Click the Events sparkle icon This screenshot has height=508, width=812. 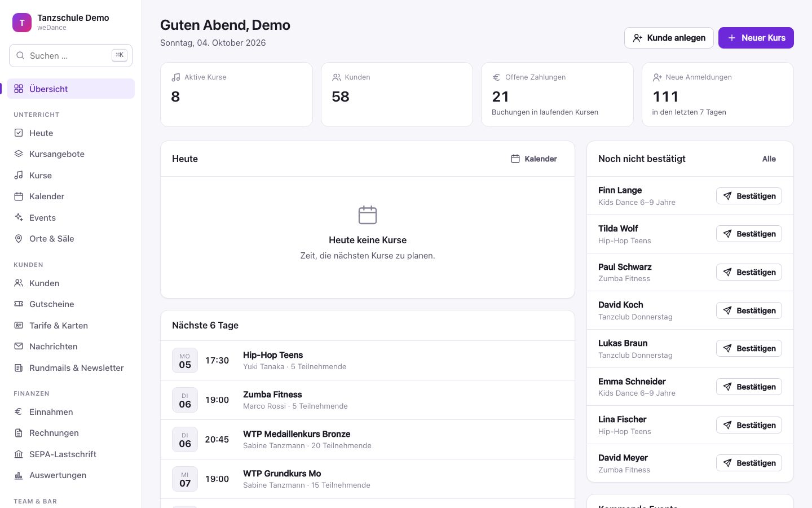pos(19,218)
